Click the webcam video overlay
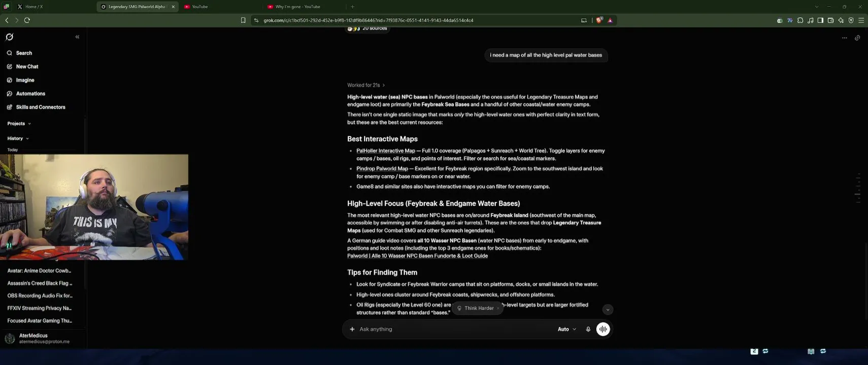This screenshot has height=365, width=868. 94,207
